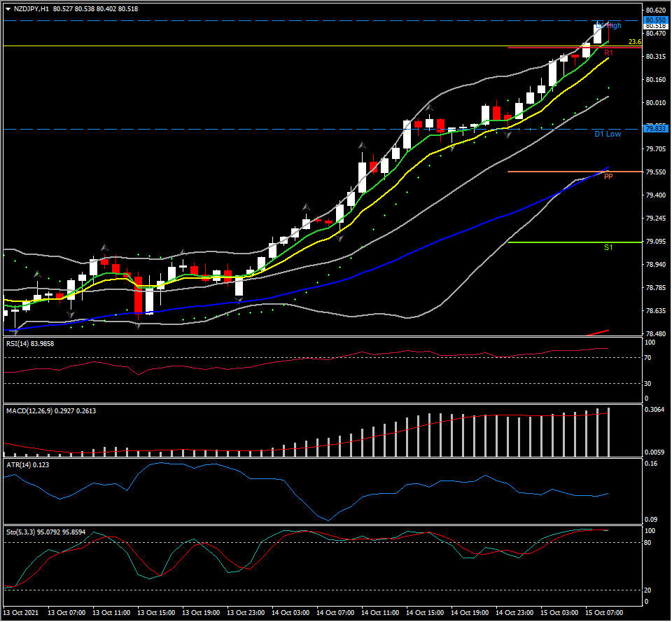The width and height of the screenshot is (672, 622).
Task: Click the 13 Oct 19:00 time label
Action: (201, 612)
